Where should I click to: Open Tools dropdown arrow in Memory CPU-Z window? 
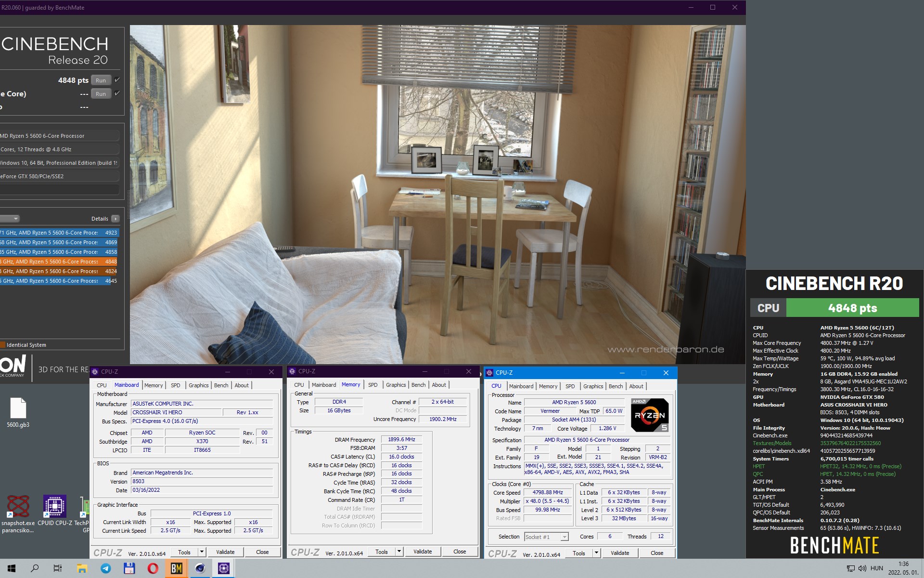(x=399, y=552)
